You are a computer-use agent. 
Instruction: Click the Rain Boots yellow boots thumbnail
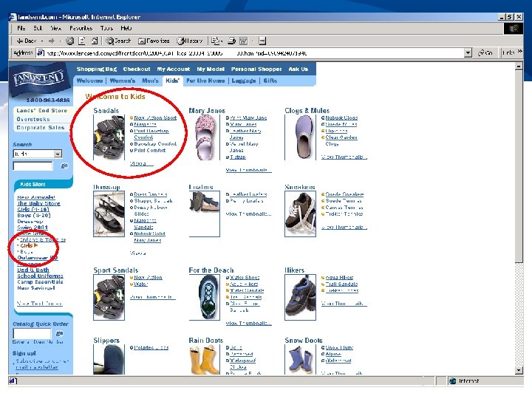[205, 360]
